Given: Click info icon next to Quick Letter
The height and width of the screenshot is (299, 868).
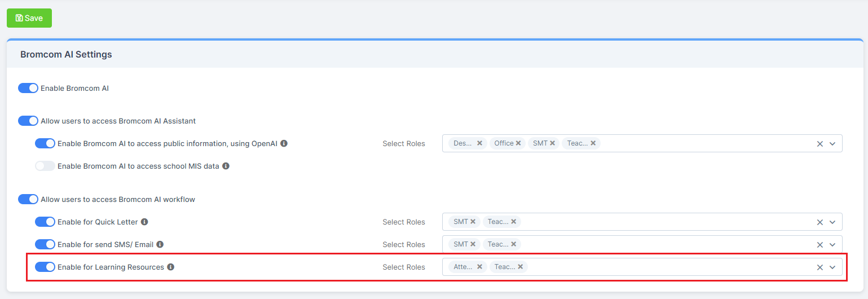Looking at the screenshot, I should pos(144,222).
